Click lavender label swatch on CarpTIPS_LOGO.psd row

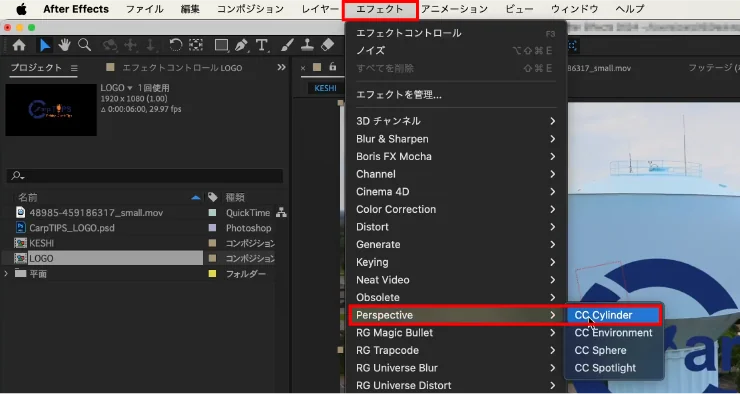tap(212, 228)
